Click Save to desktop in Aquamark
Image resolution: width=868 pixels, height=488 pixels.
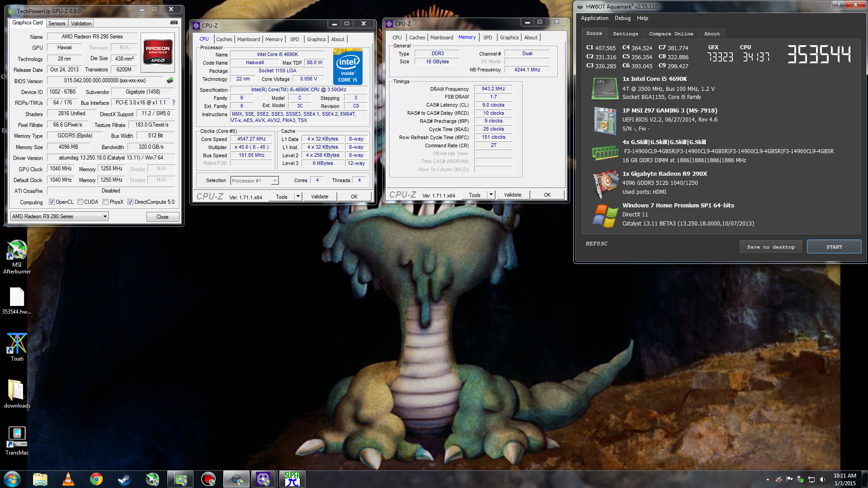click(x=771, y=247)
